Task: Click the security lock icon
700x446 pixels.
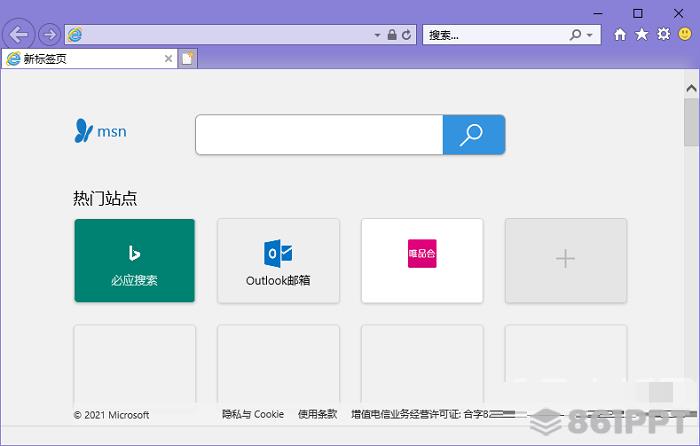Action: click(x=392, y=34)
